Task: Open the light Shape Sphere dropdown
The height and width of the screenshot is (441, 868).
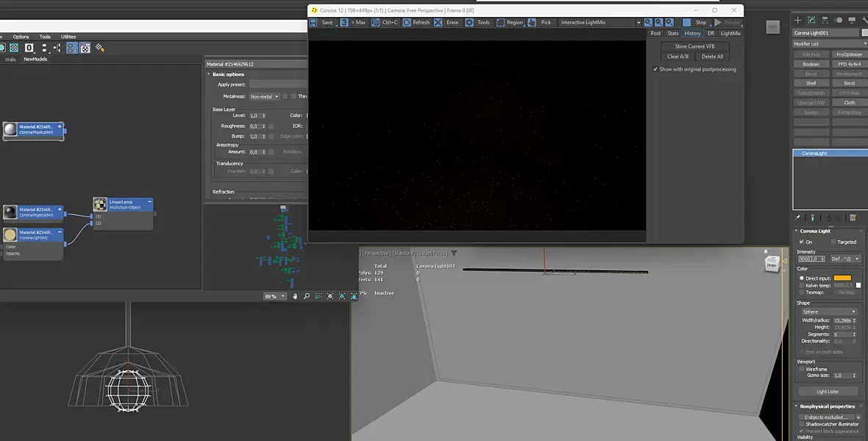Action: (829, 312)
